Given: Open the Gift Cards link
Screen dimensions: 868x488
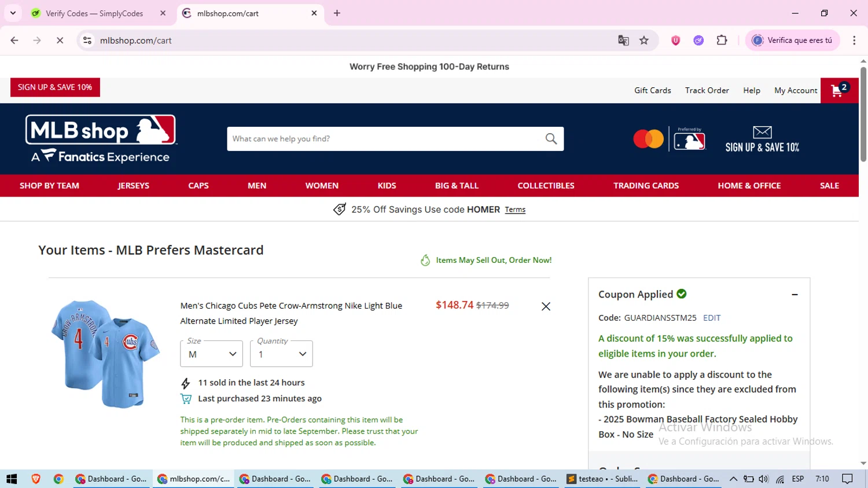Looking at the screenshot, I should pyautogui.click(x=652, y=90).
